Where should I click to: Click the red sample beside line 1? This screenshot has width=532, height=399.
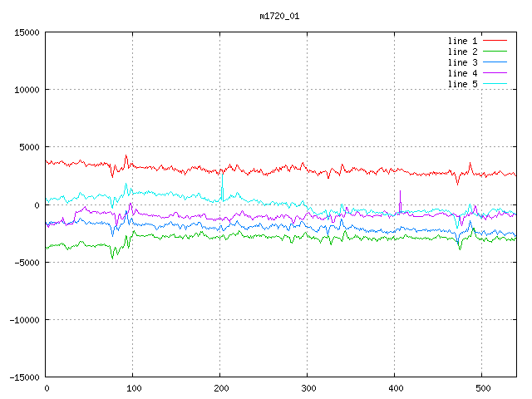coord(495,41)
